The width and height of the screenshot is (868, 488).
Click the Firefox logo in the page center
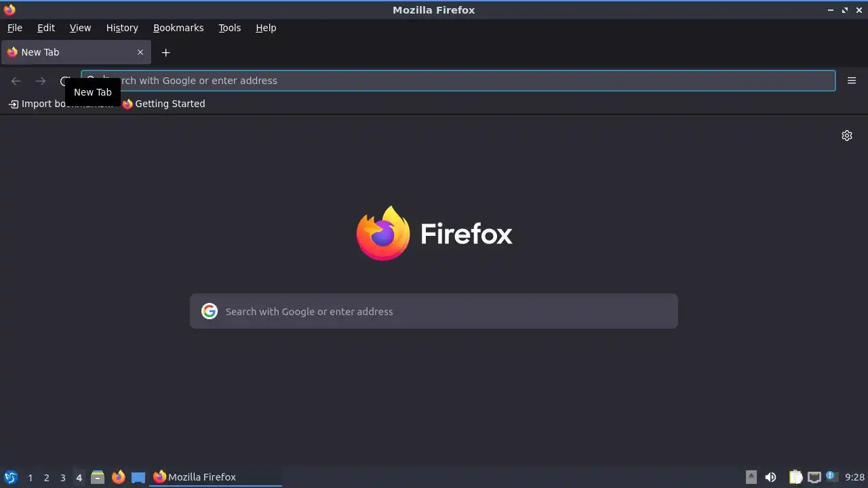point(434,233)
